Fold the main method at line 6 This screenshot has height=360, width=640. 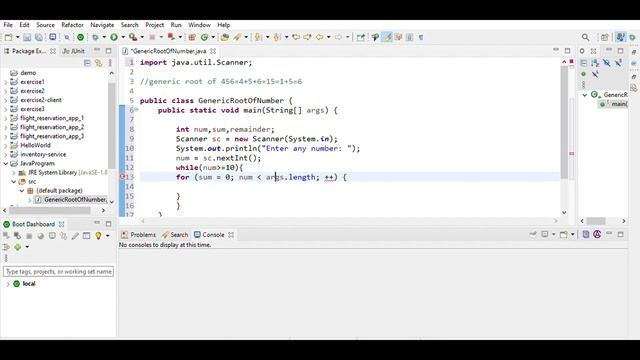[x=136, y=109]
